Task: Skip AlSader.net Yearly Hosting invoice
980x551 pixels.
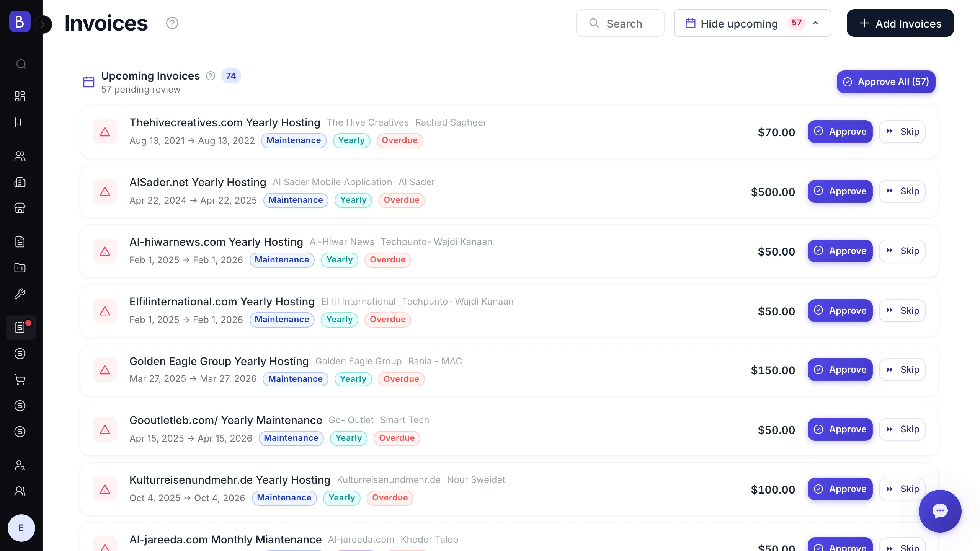Action: point(902,191)
